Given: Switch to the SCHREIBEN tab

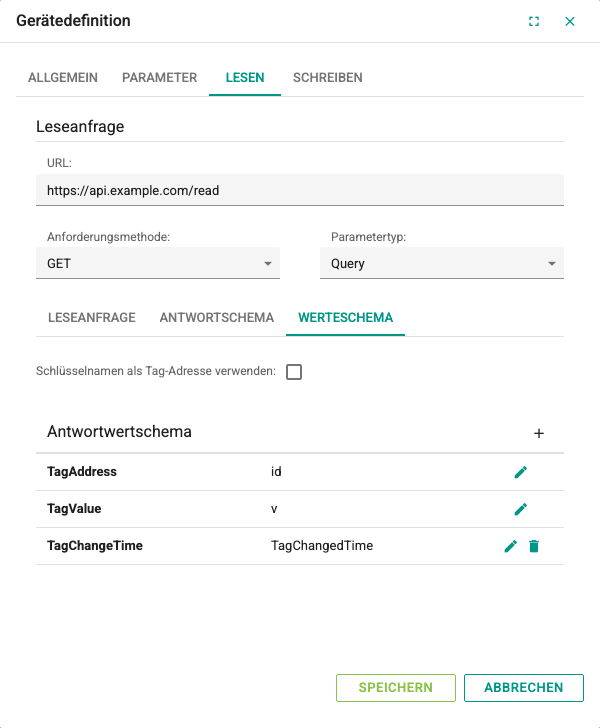Looking at the screenshot, I should (327, 78).
